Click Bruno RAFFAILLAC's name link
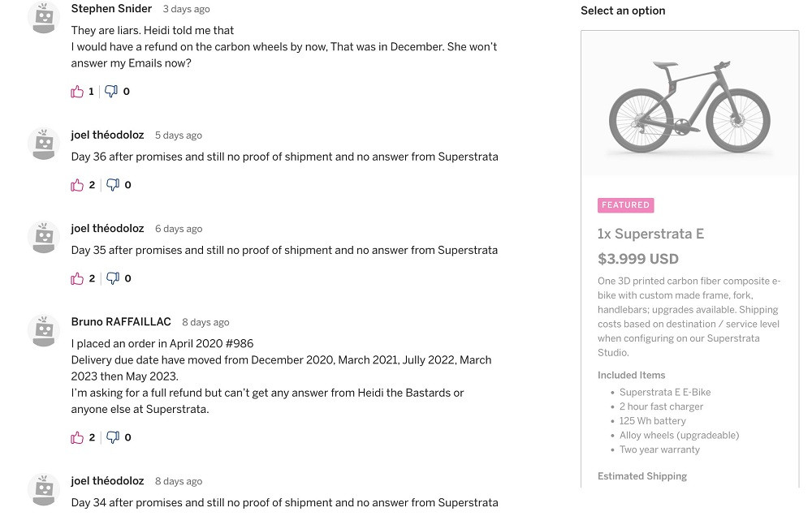This screenshot has height=516, width=812. point(121,322)
